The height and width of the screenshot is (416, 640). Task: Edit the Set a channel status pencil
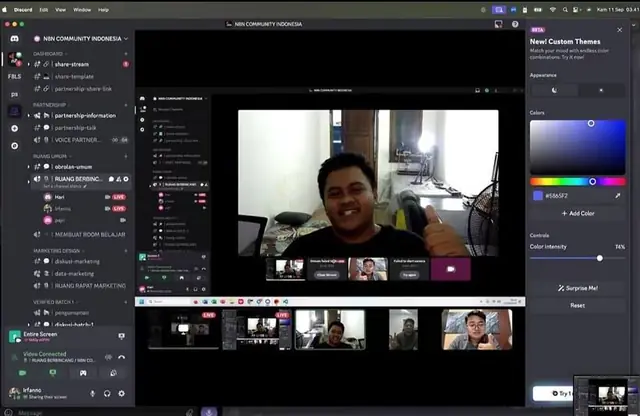coord(85,186)
